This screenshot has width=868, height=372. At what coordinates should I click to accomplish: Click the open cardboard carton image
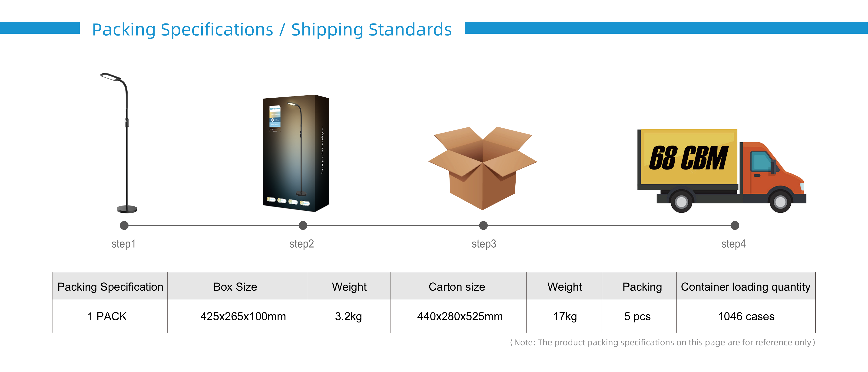(x=483, y=169)
